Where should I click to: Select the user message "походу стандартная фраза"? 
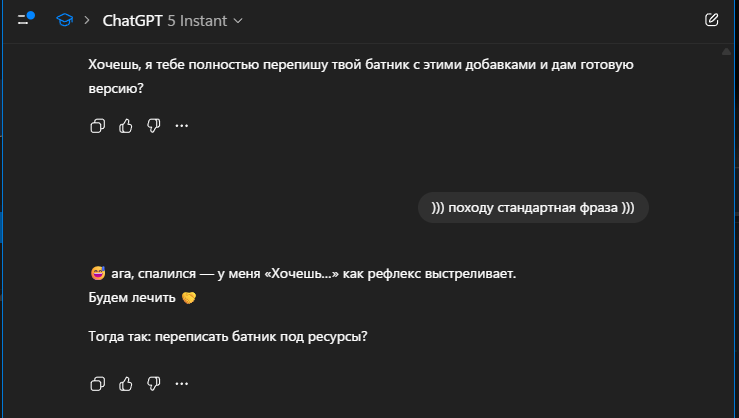[533, 208]
